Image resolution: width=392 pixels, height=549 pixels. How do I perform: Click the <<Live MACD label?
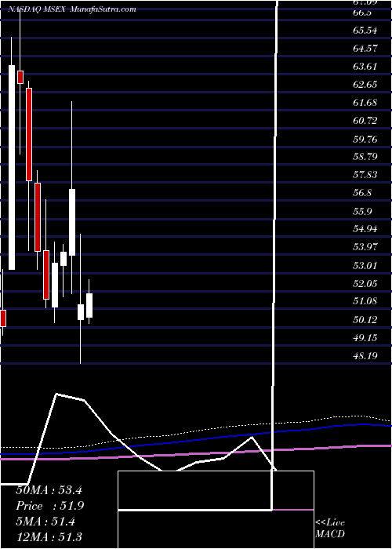(330, 529)
